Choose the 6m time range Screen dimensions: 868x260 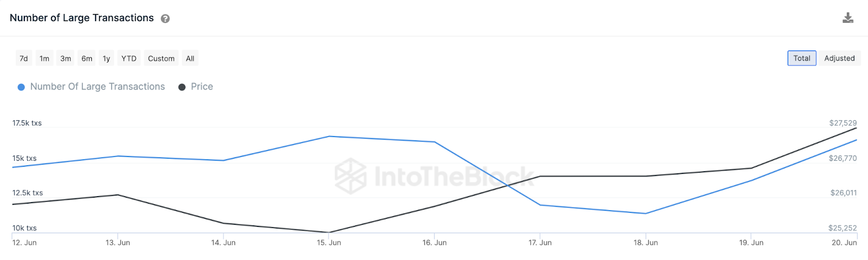coord(87,58)
